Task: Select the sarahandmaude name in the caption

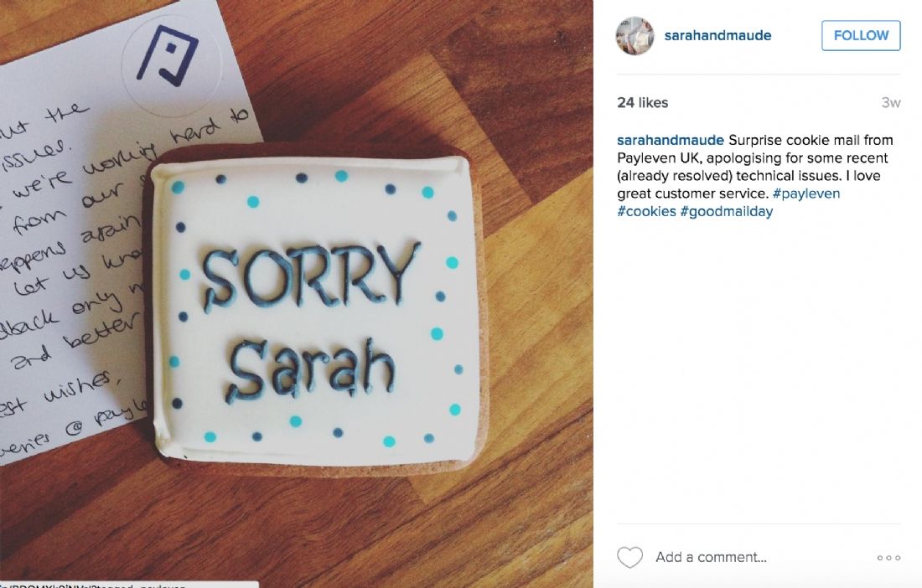Action: (671, 140)
